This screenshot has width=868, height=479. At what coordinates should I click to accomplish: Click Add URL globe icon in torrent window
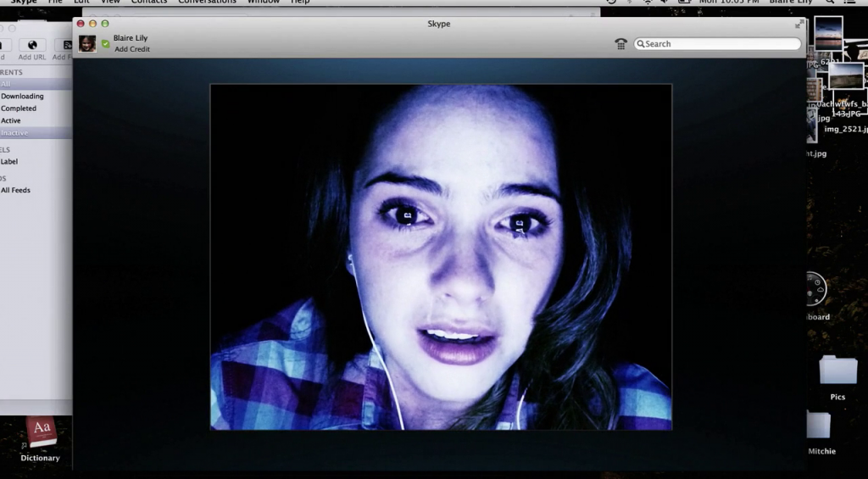tap(32, 45)
